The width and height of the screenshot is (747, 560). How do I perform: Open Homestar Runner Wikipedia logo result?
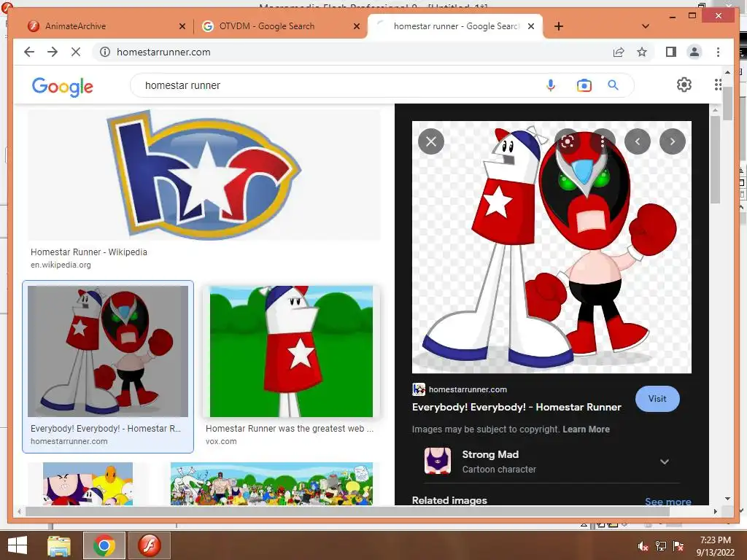(x=204, y=175)
